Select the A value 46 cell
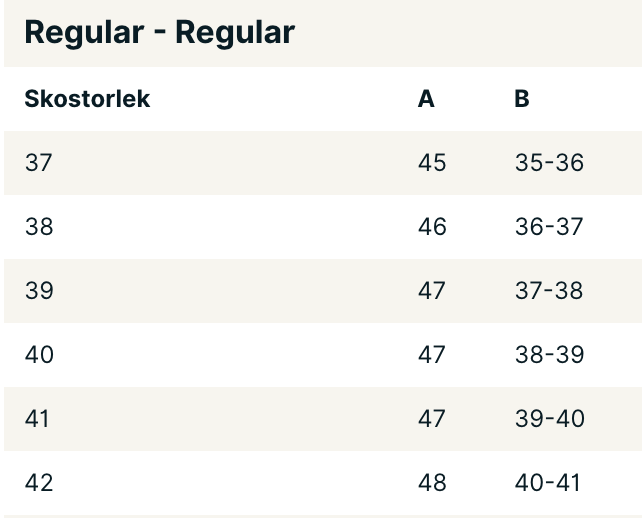This screenshot has height=518, width=642. [432, 227]
